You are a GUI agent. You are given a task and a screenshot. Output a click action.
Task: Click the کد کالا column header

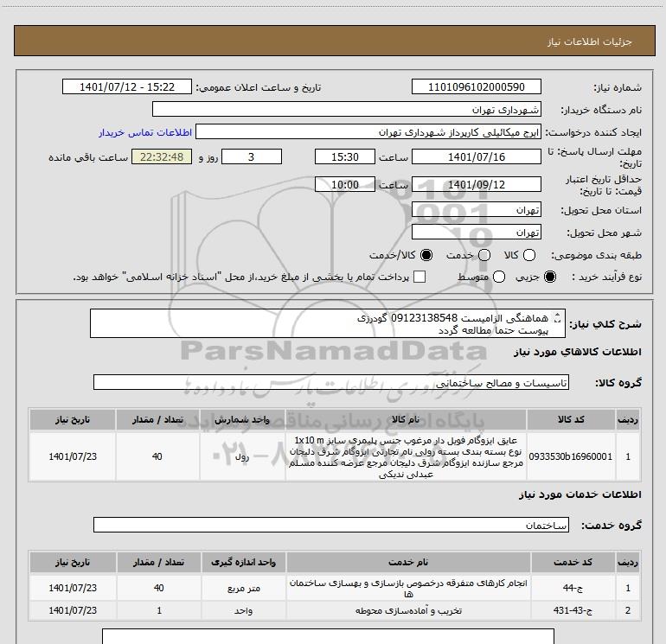coord(571,419)
